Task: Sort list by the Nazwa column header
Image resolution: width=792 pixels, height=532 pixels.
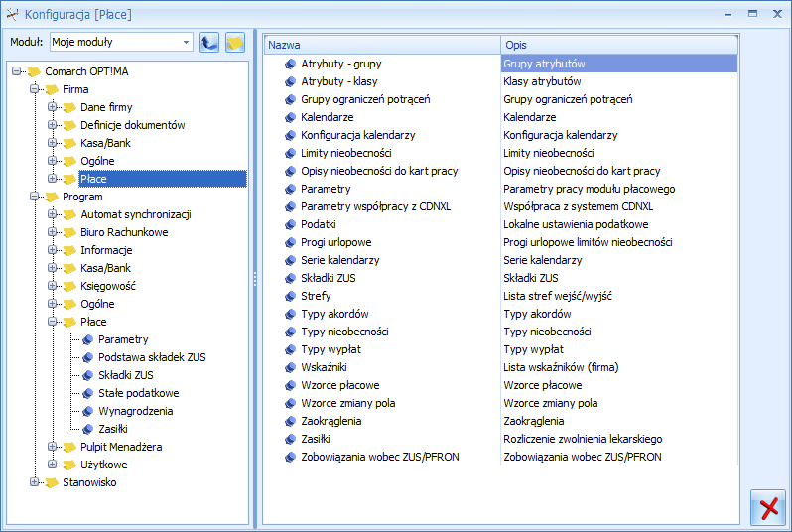Action: tap(382, 45)
